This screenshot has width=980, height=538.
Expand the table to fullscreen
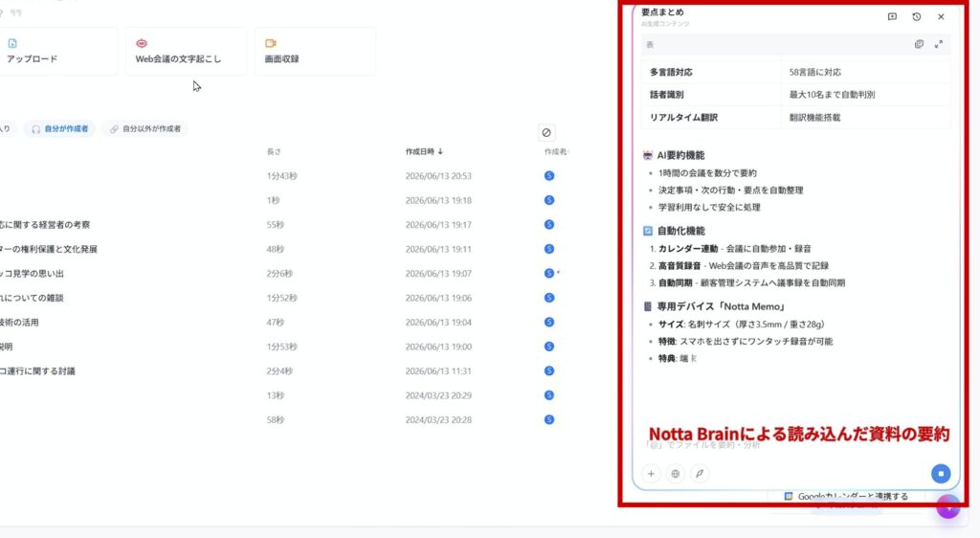tap(939, 44)
